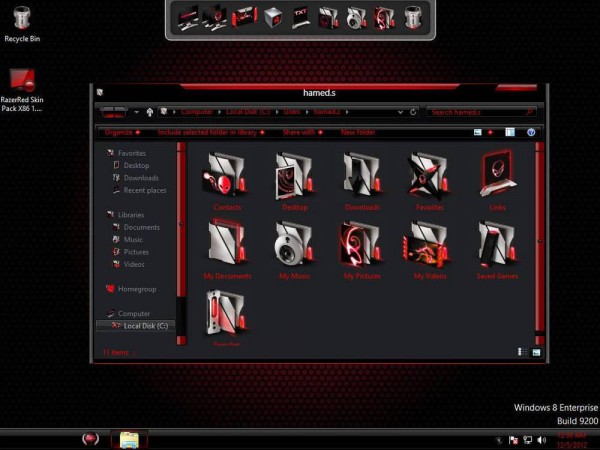The height and width of the screenshot is (450, 600).
Task: Open the Organize dropdown menu
Action: pyautogui.click(x=122, y=132)
